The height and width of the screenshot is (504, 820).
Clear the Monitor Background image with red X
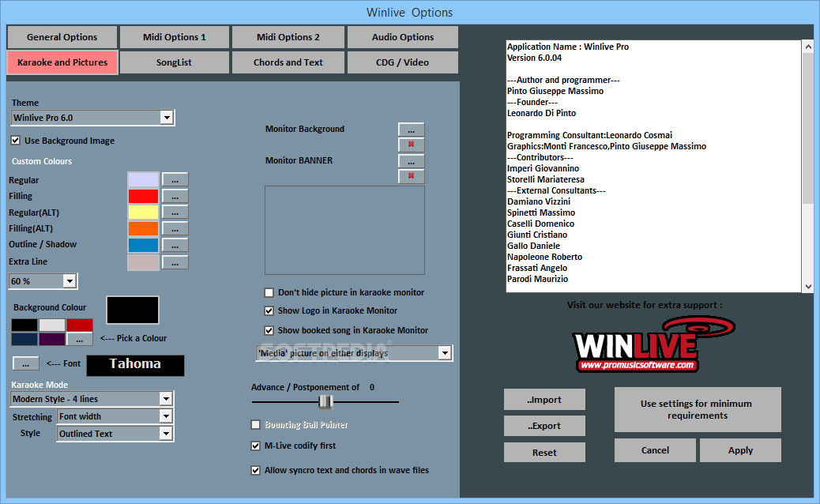tap(411, 145)
